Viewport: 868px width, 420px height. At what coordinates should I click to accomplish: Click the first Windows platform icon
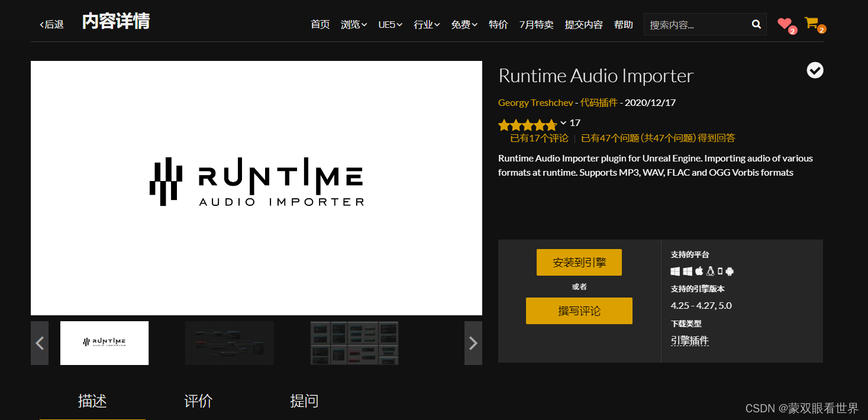click(x=675, y=271)
